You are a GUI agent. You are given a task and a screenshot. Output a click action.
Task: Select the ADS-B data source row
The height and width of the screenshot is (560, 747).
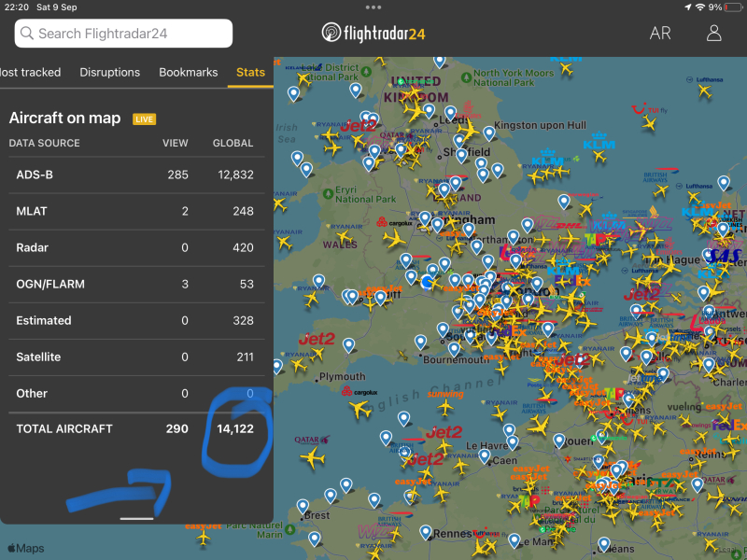point(136,175)
